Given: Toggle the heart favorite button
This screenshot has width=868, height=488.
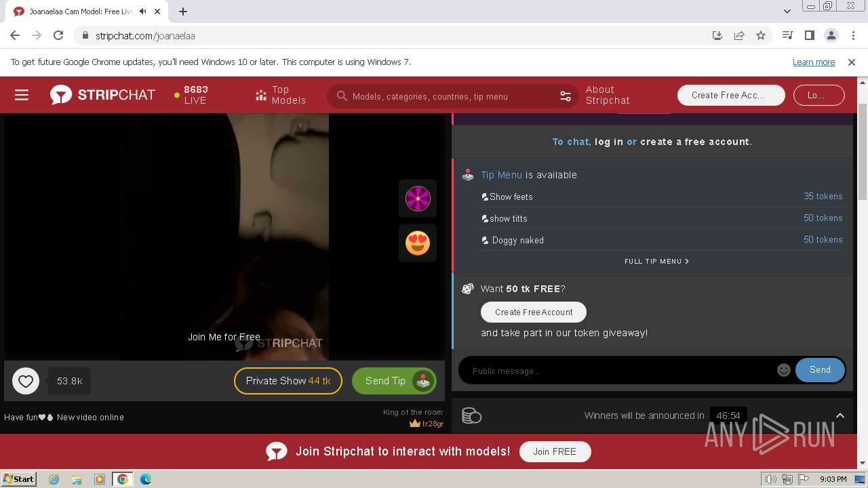Looking at the screenshot, I should point(26,381).
